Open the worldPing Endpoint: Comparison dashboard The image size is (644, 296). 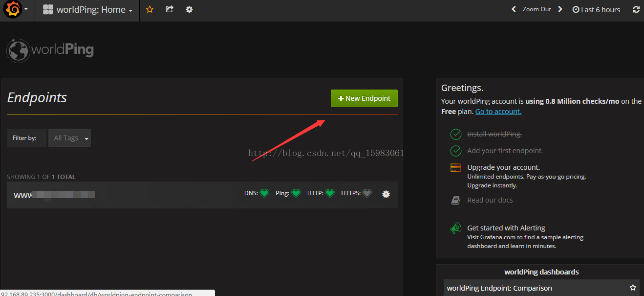pyautogui.click(x=499, y=288)
